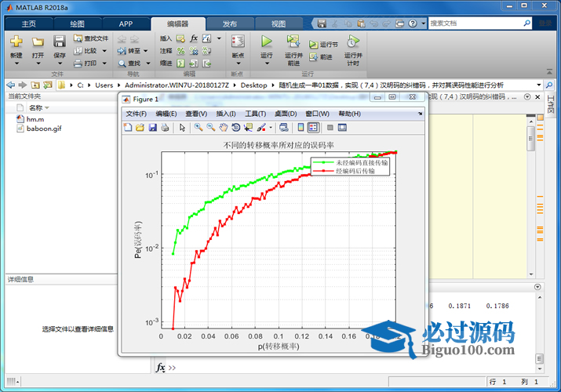Click the comment percent (%) icon
Image resolution: width=561 pixels, height=392 pixels.
tap(180, 51)
